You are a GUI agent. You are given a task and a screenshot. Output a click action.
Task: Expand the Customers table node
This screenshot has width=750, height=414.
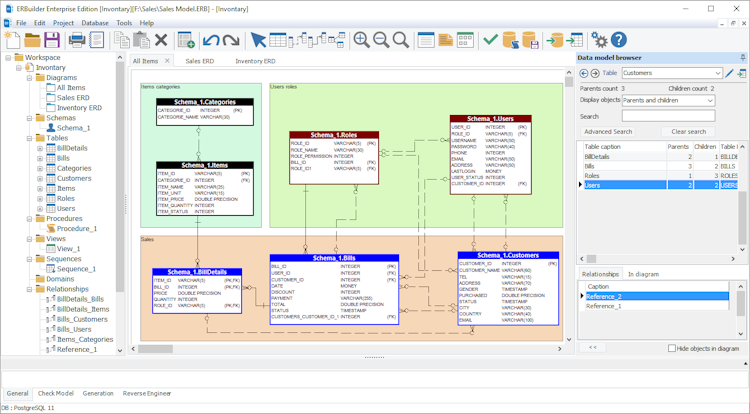point(40,178)
